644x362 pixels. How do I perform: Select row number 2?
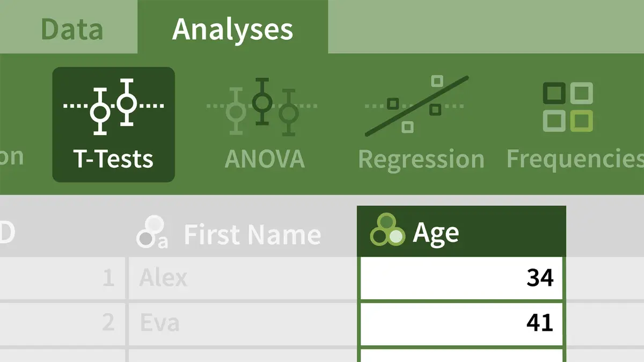108,323
